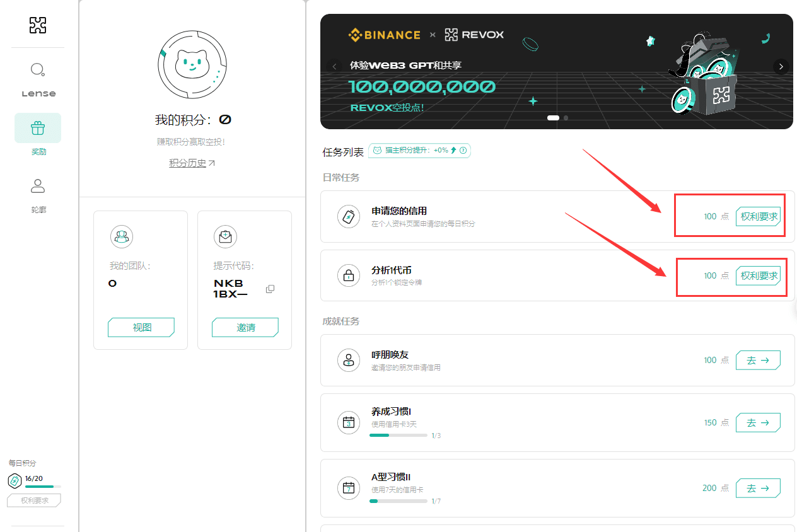797x532 pixels.
Task: Open the Lense search icon
Action: click(38, 69)
